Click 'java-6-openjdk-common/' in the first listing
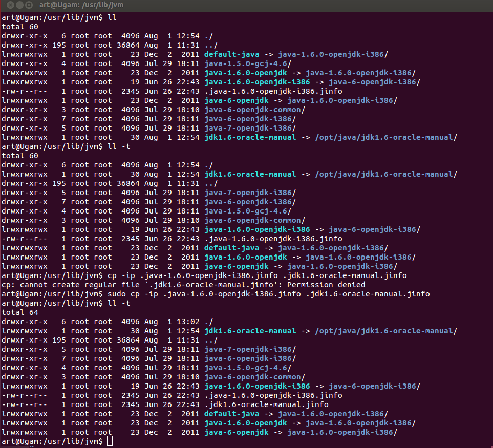 coord(254,110)
